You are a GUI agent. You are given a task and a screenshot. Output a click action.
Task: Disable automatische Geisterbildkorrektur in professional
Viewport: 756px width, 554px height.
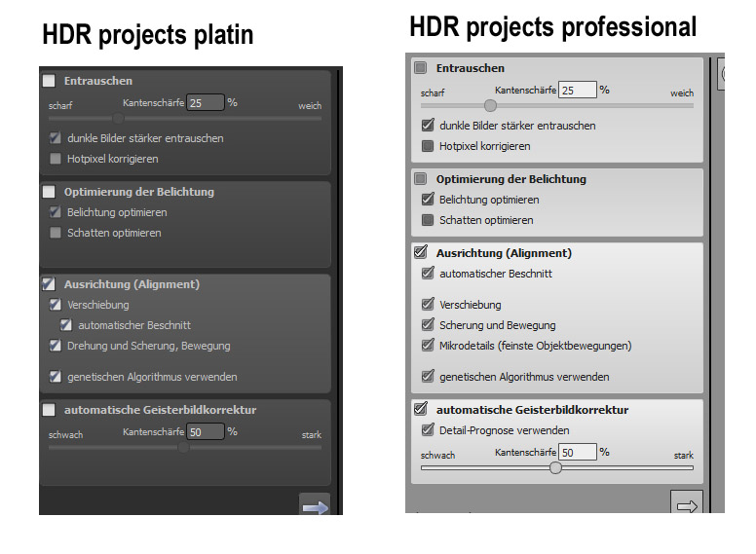coord(421,409)
